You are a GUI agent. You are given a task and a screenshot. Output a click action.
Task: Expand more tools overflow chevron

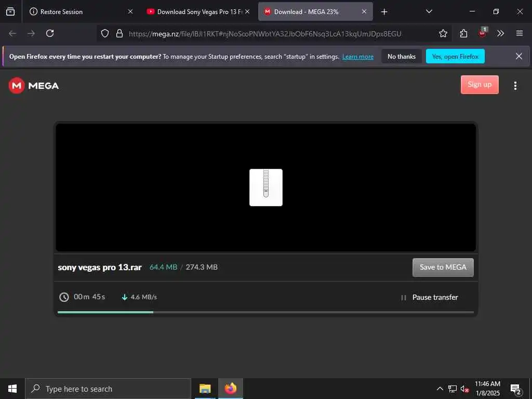[x=500, y=33]
